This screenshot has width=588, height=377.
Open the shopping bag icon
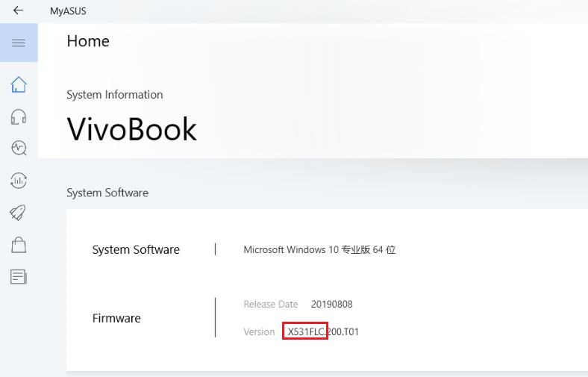(19, 245)
